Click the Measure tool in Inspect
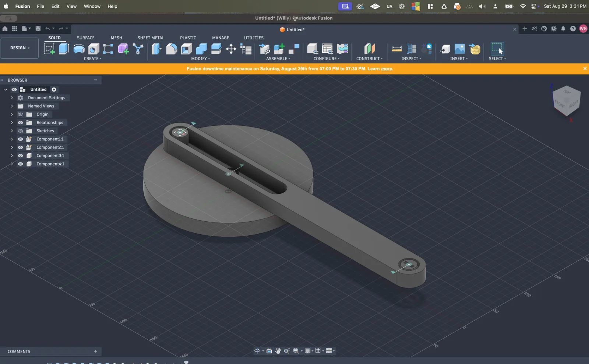Image resolution: width=589 pixels, height=364 pixels. (x=396, y=49)
